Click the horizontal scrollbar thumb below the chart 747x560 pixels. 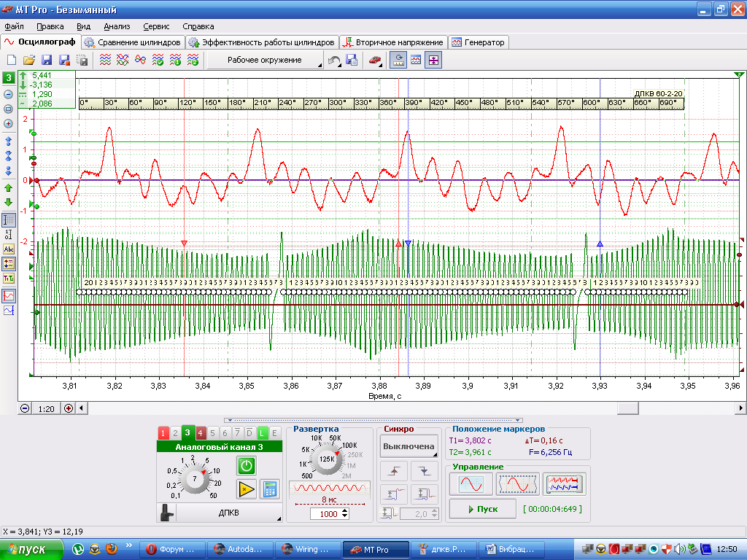[628, 408]
